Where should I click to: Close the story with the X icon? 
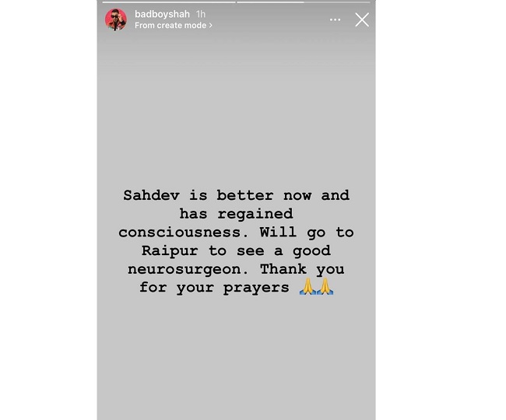[x=362, y=19]
